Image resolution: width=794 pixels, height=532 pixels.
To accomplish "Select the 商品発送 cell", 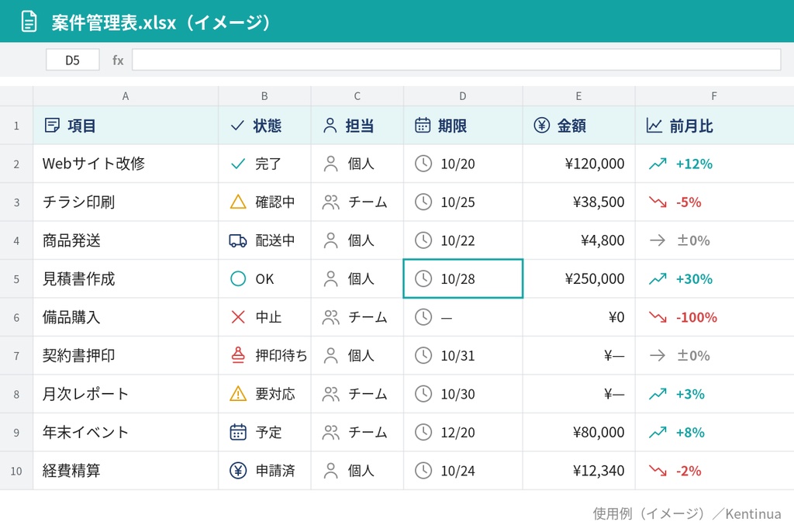I will [x=126, y=240].
